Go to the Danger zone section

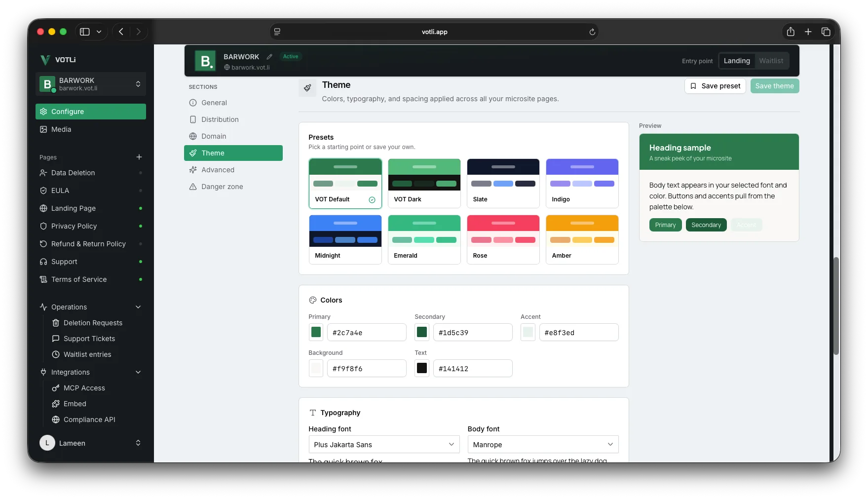pyautogui.click(x=233, y=187)
